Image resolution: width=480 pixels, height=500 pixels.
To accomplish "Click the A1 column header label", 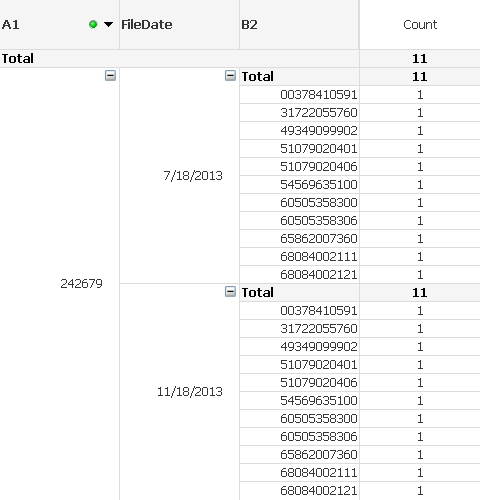I will pos(10,25).
